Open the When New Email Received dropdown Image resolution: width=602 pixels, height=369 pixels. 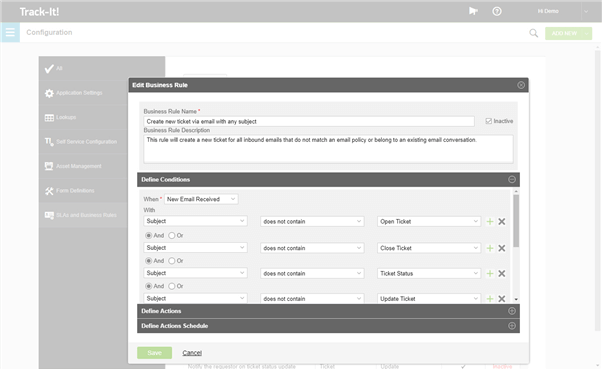(x=201, y=199)
